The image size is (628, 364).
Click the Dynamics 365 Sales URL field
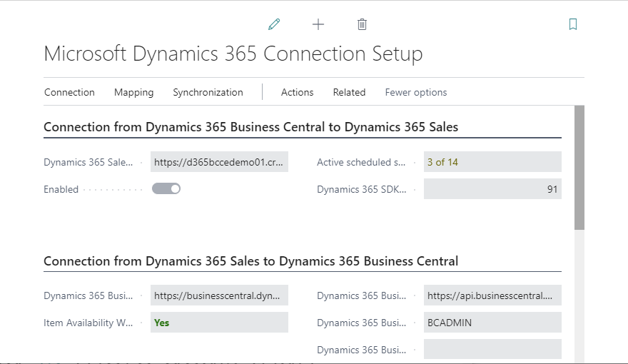click(219, 162)
